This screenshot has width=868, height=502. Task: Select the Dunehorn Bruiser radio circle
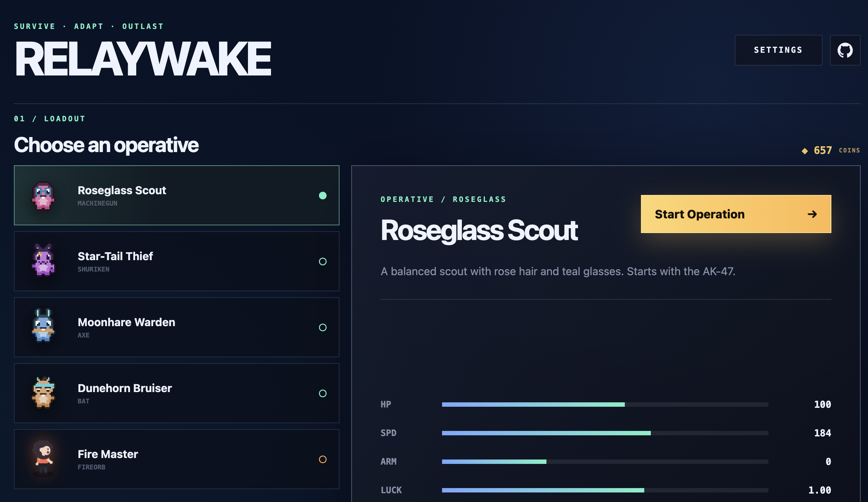(x=323, y=393)
